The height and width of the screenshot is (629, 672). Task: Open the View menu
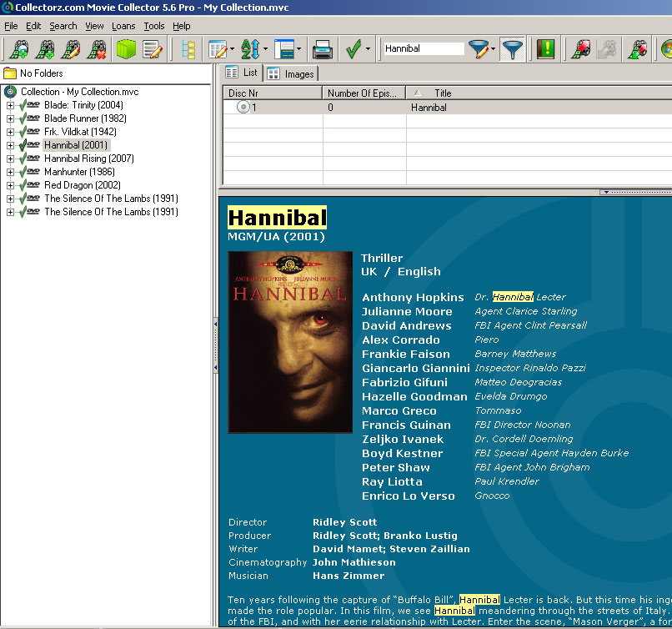tap(94, 26)
